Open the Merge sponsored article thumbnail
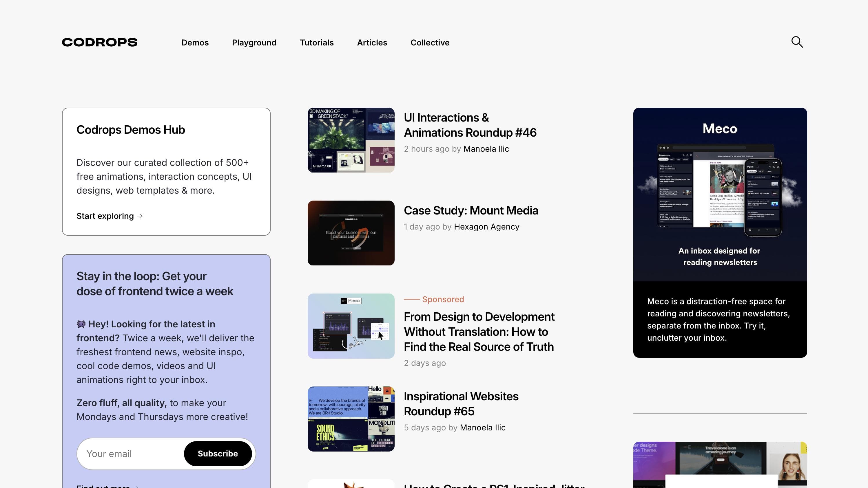The height and width of the screenshot is (488, 868). pyautogui.click(x=351, y=326)
